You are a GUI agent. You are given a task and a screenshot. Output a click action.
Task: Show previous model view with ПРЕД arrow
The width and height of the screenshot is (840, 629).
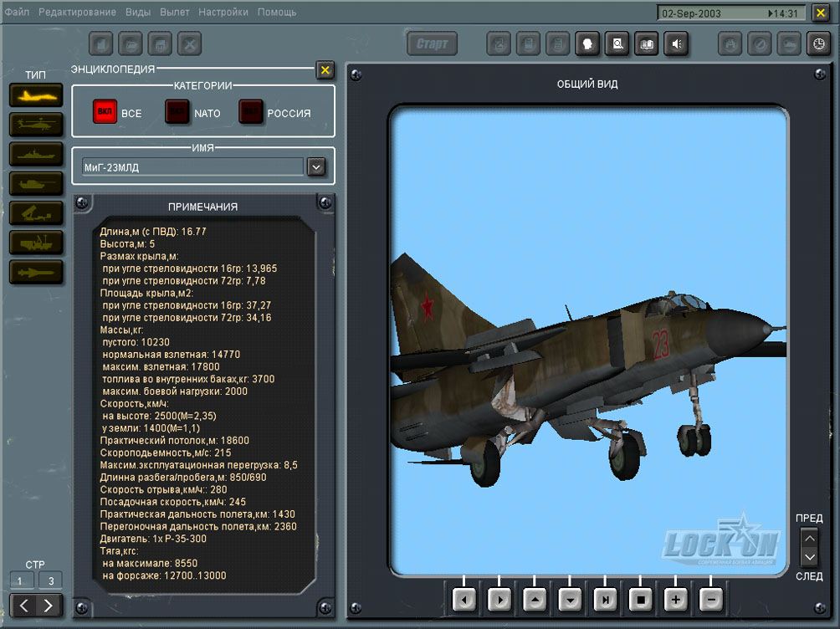click(809, 538)
